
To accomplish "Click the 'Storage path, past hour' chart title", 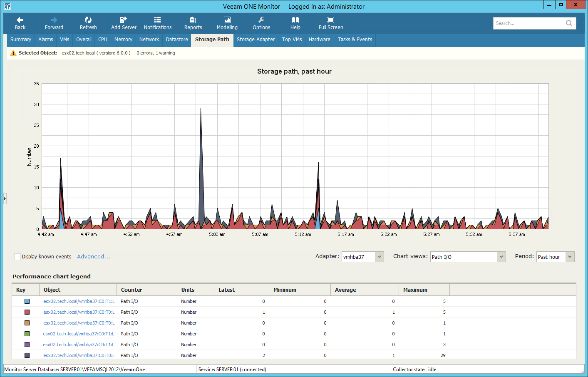I will coord(294,71).
